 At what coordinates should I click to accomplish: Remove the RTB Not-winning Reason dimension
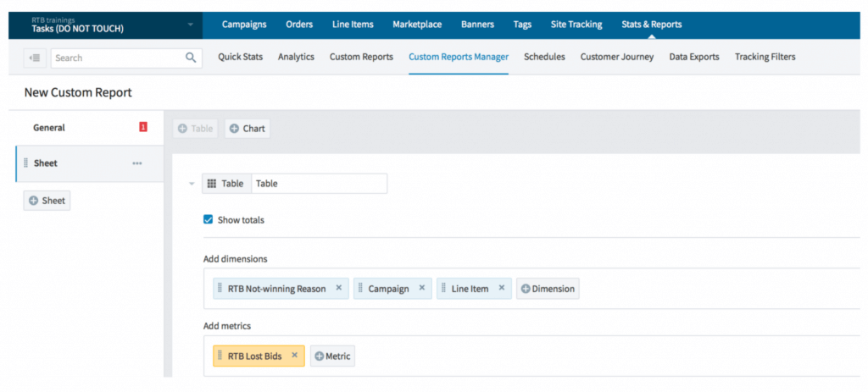pyautogui.click(x=339, y=288)
